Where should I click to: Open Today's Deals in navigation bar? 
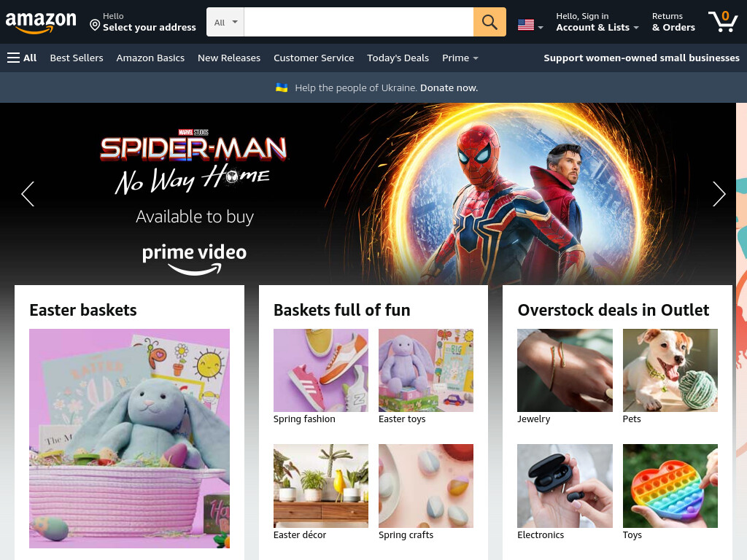pyautogui.click(x=398, y=58)
